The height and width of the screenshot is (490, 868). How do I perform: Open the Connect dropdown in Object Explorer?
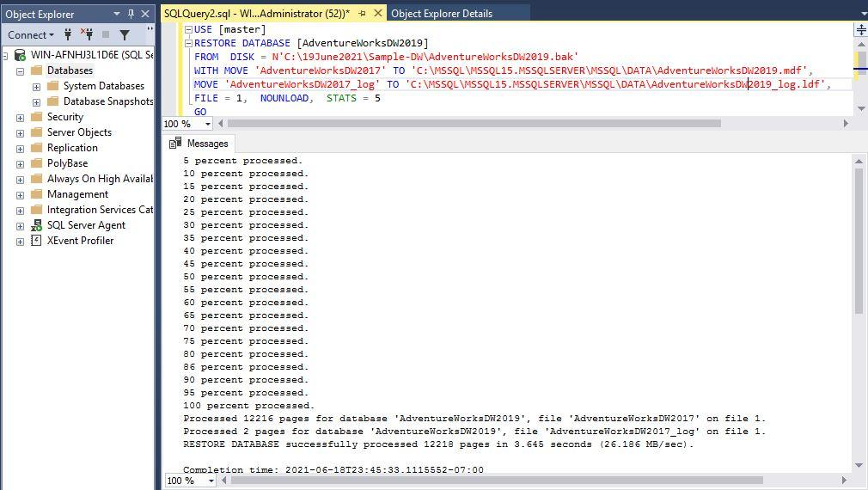(31, 35)
